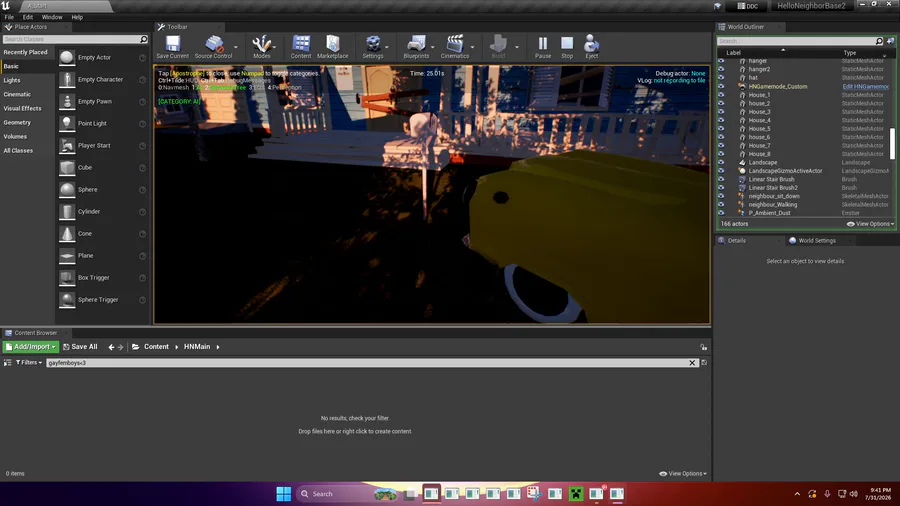The height and width of the screenshot is (506, 900).
Task: Toggle visibility of P_Ambient_Dust actor
Action: click(721, 213)
